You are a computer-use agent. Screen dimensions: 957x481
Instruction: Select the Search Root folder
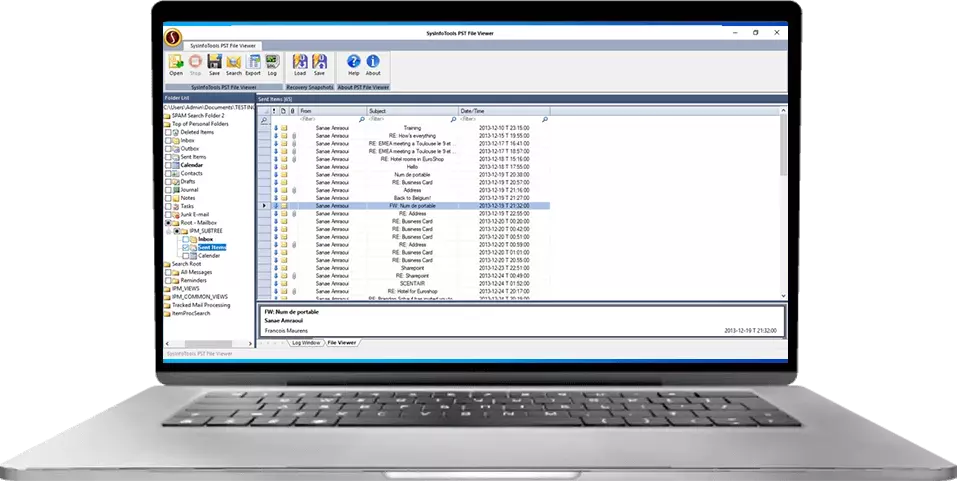(x=186, y=264)
